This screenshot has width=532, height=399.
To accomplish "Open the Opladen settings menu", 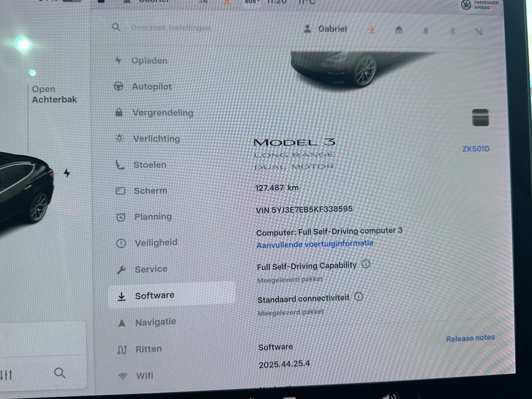I will [x=149, y=61].
